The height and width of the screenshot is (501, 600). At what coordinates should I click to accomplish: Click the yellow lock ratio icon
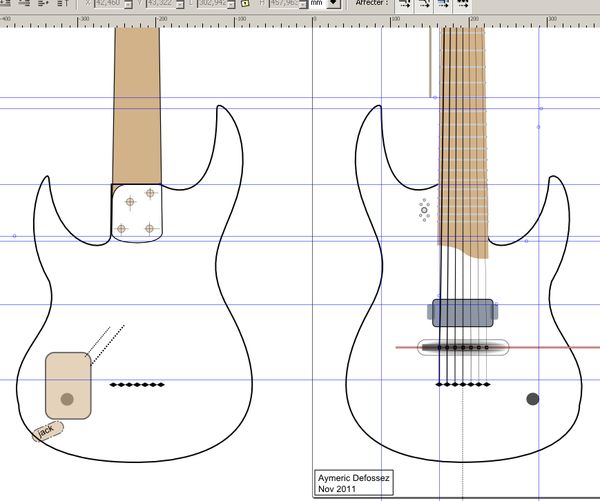click(x=245, y=3)
